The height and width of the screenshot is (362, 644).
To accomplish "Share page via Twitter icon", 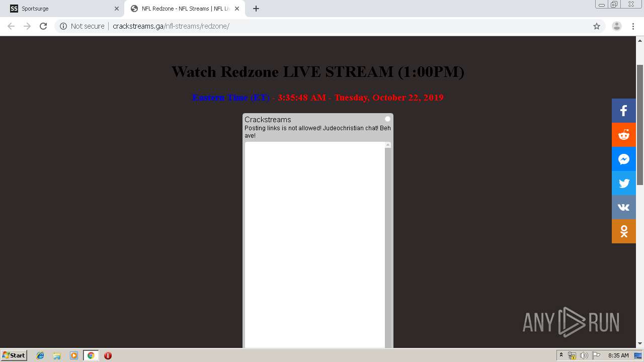I will click(624, 183).
